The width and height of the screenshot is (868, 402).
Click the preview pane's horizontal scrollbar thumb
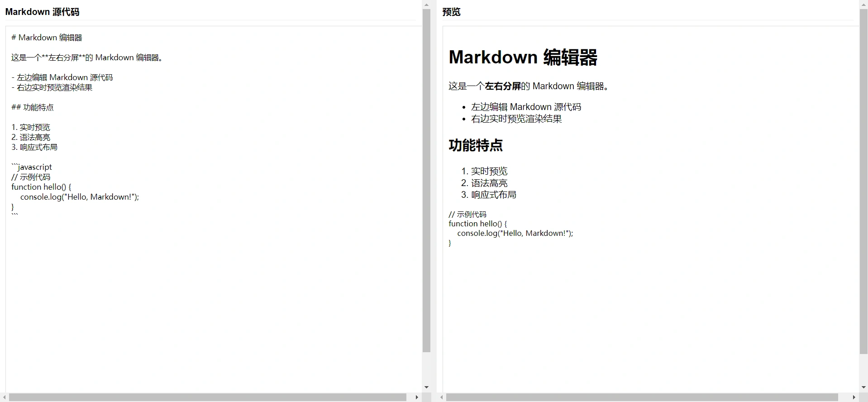[x=643, y=397]
